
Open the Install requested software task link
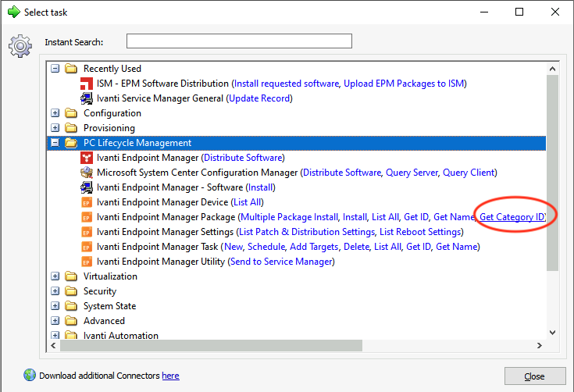[287, 84]
